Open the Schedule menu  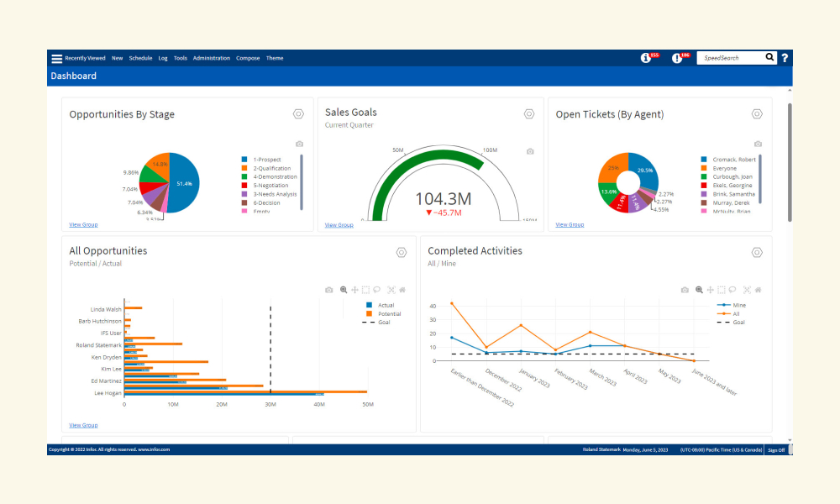(140, 58)
